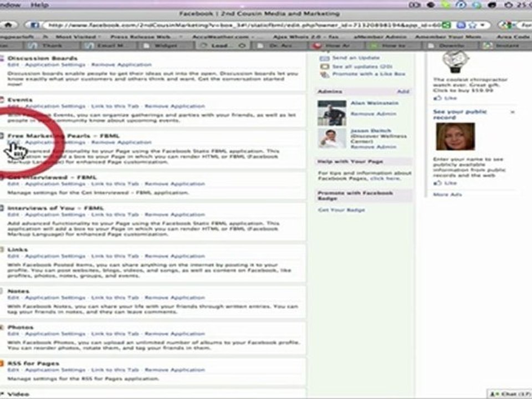Click Remove Application for Events
This screenshot has height=399, width=532.
pos(175,106)
